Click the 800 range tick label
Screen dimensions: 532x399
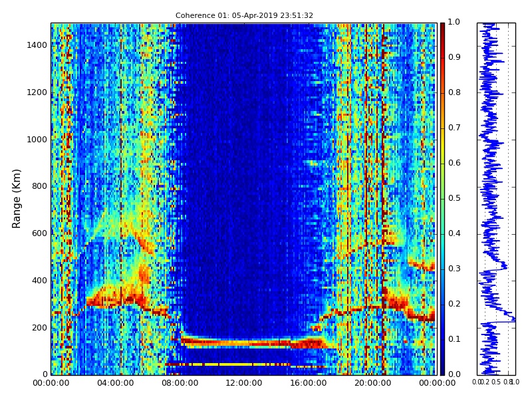tap(39, 186)
